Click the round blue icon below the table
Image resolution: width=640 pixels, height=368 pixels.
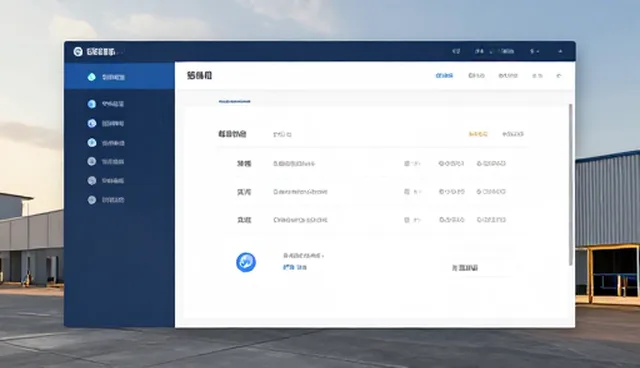[x=246, y=262]
